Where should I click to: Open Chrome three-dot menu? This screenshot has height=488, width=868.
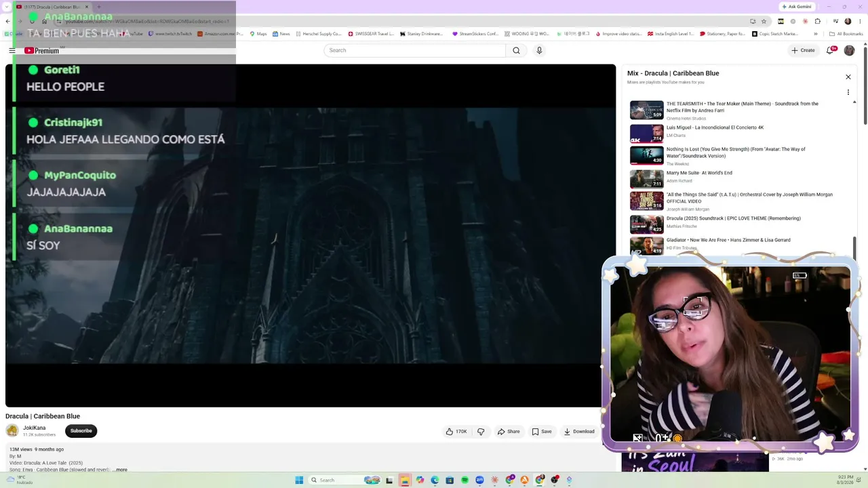[860, 21]
